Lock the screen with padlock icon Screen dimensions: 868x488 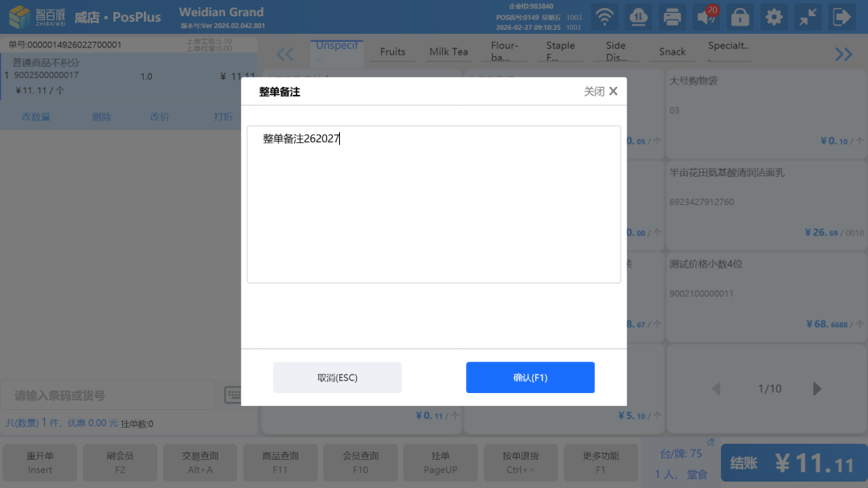740,16
